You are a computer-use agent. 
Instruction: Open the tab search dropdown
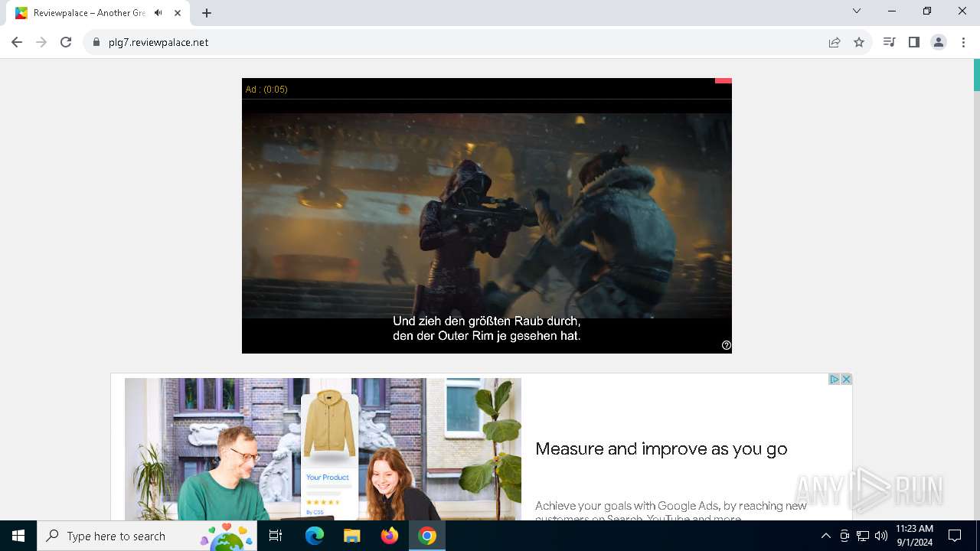coord(857,11)
